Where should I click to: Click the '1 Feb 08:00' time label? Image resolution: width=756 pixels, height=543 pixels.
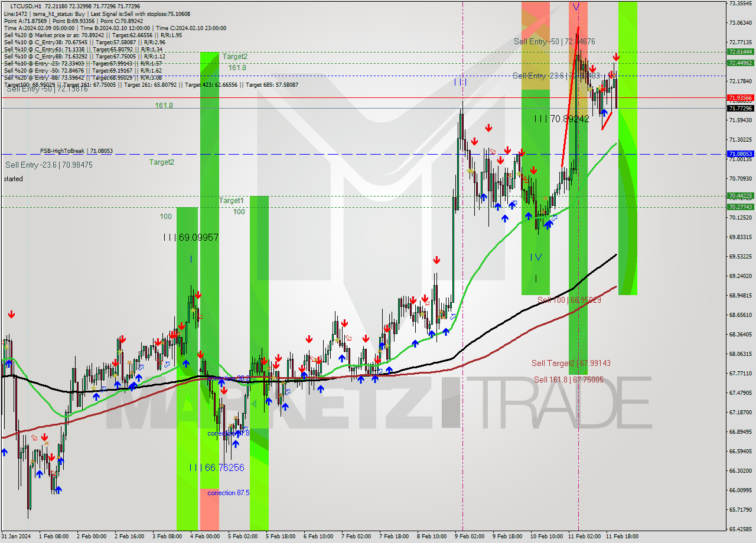click(54, 537)
